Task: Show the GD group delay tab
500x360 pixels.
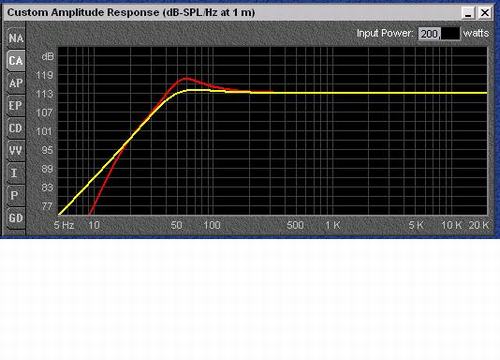Action: coord(16,218)
